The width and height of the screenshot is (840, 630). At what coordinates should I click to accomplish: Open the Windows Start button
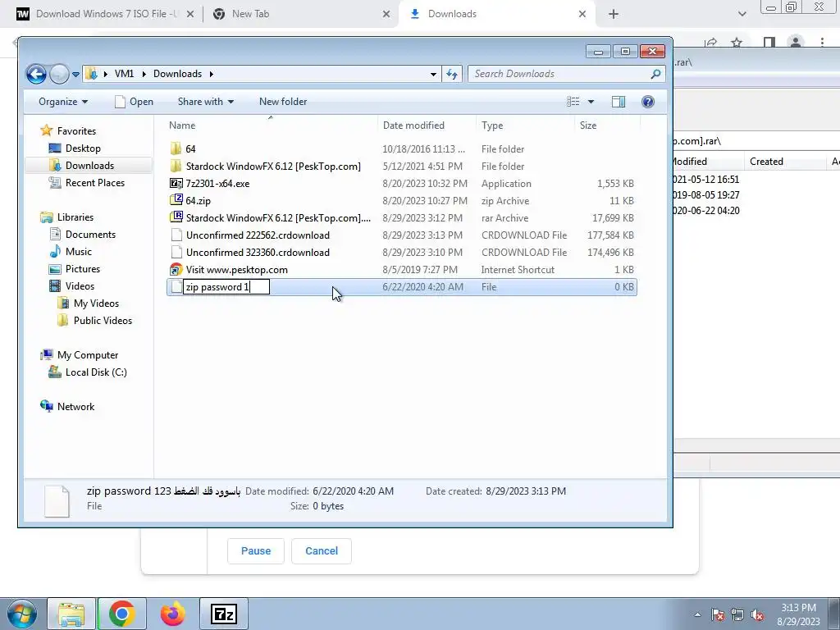click(21, 614)
